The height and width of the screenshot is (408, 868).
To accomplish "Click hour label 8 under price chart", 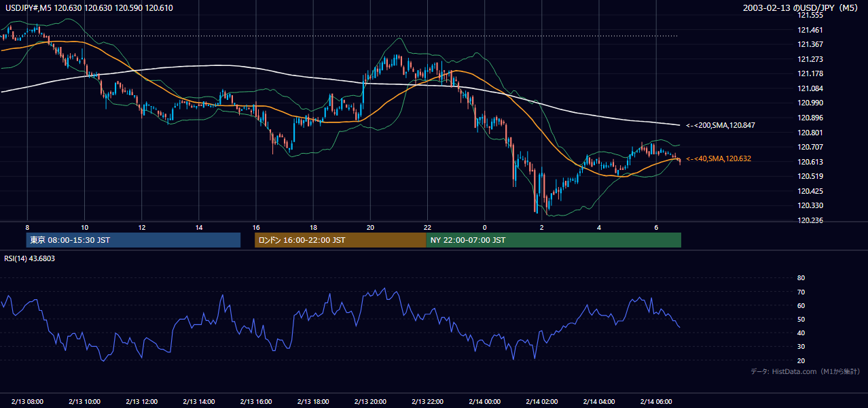I will (27, 227).
